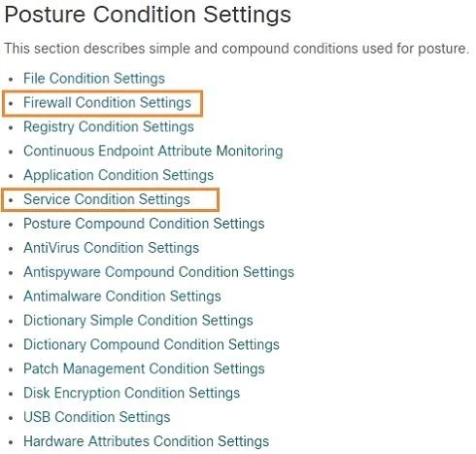Screen dimensions: 476x454
Task: Open Service Condition Settings link
Action: tap(107, 199)
